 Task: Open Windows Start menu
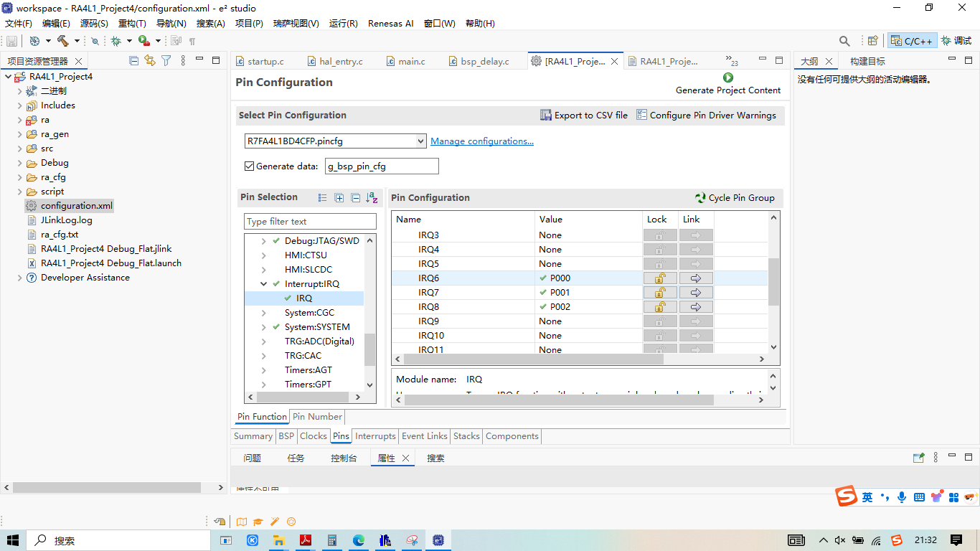[13, 540]
